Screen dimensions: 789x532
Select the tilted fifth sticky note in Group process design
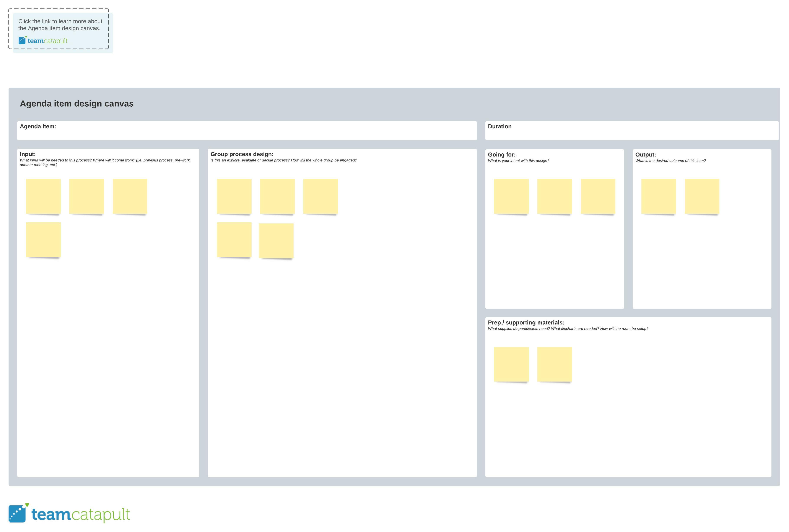tap(276, 241)
